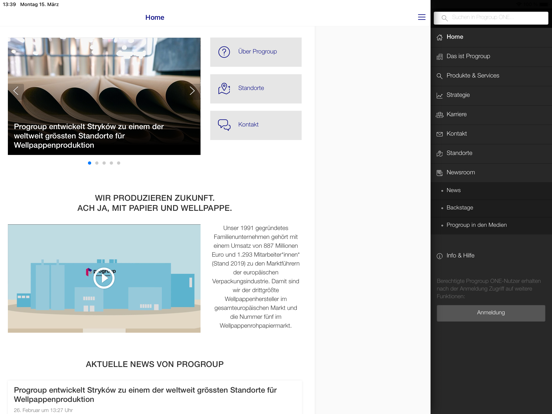The image size is (552, 414).
Task: Click the Kontakt tile
Action: click(x=256, y=125)
